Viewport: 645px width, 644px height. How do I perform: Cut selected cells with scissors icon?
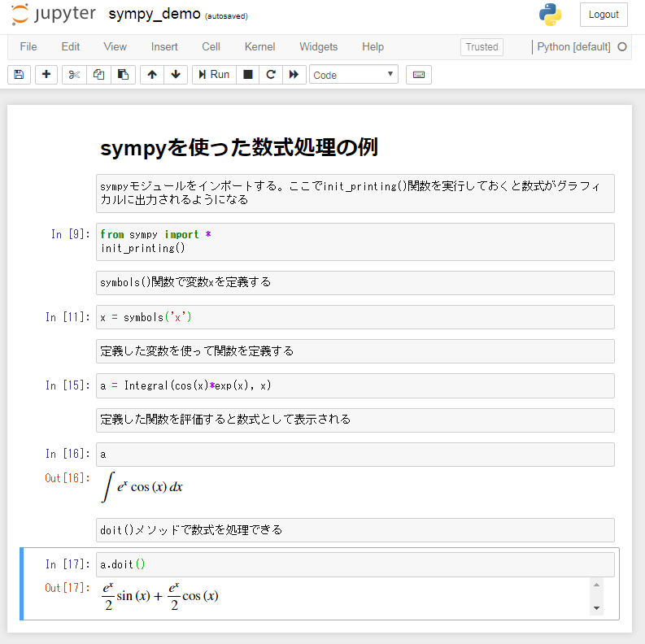[74, 75]
